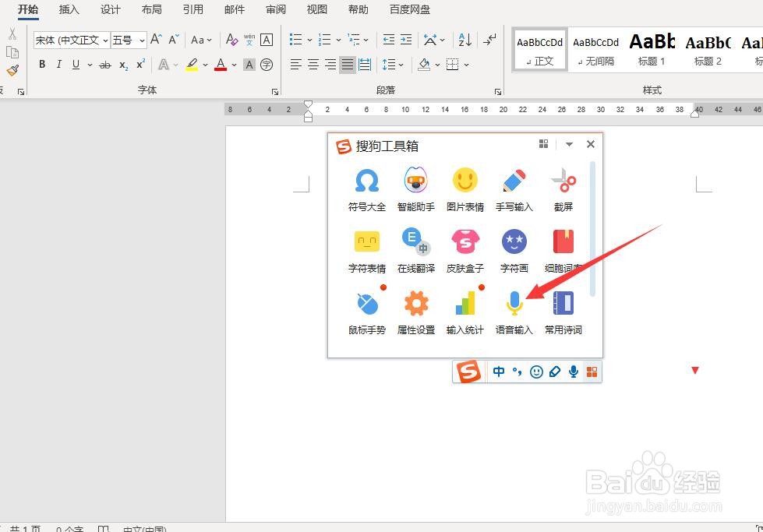Click decrease indent icon
The height and width of the screenshot is (532, 763).
(x=389, y=40)
